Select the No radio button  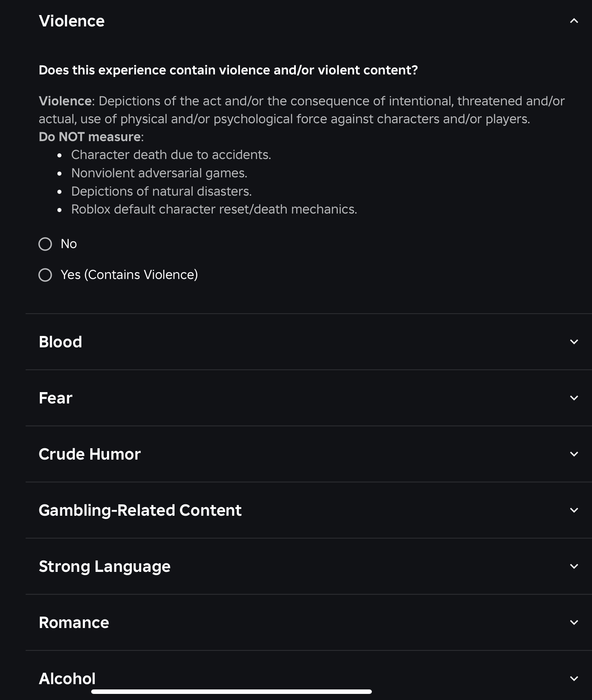(x=45, y=244)
